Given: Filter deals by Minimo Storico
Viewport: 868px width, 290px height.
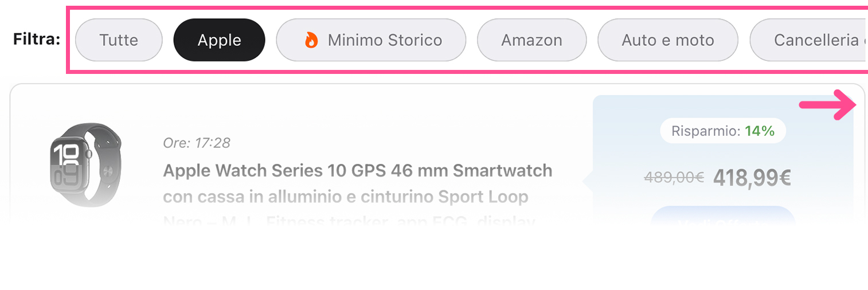Looking at the screenshot, I should point(371,40).
